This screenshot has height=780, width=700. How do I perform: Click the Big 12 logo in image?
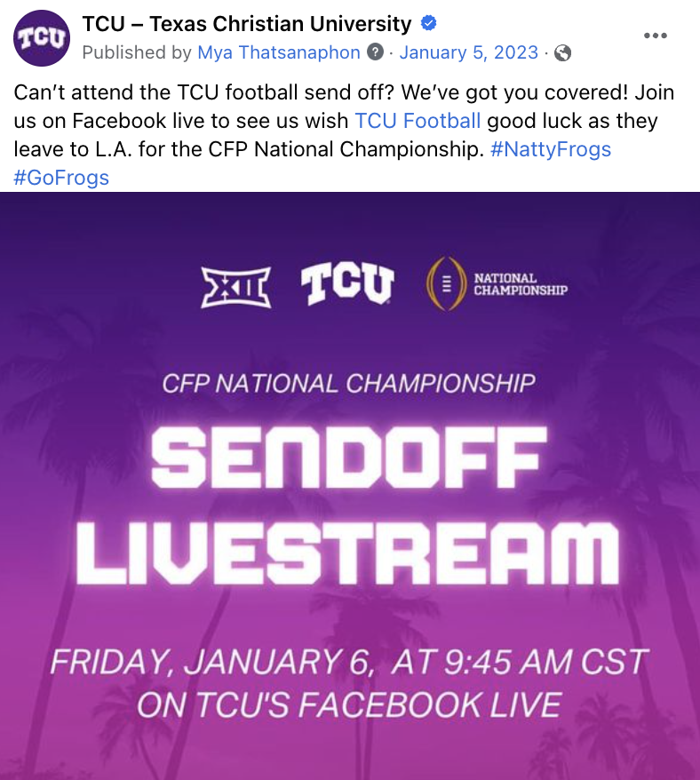point(235,284)
